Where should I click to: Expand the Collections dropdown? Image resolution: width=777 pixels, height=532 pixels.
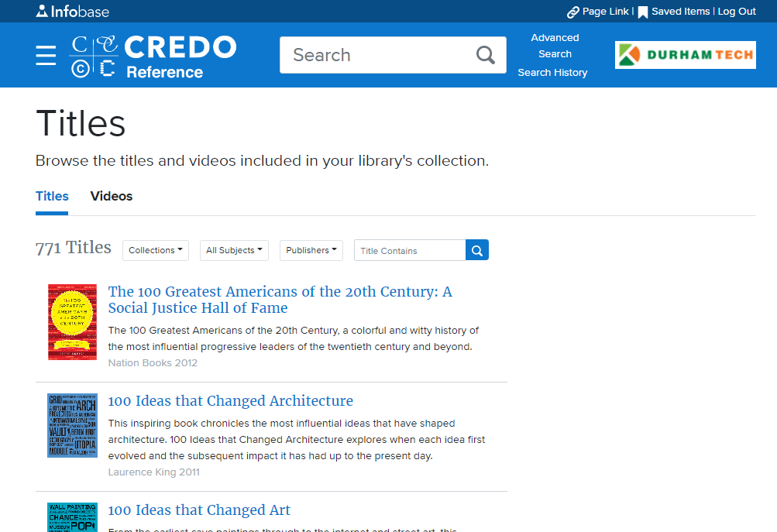(x=155, y=250)
